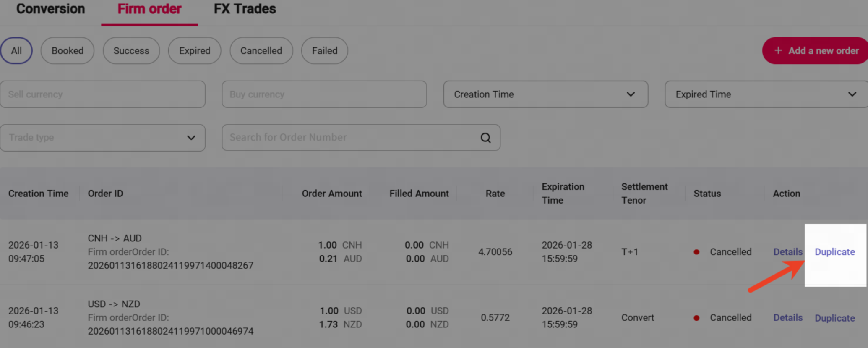
Task: Expand the Creation Time dropdown
Action: coord(545,94)
